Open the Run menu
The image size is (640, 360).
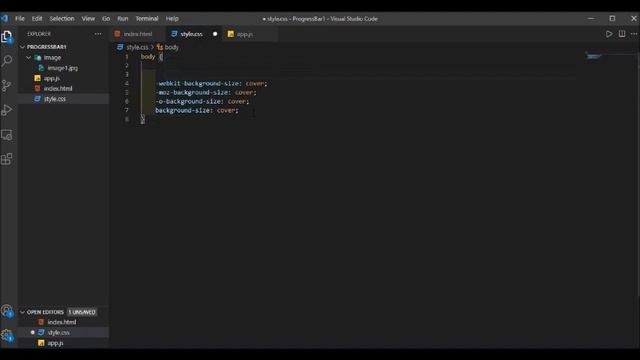pos(122,19)
